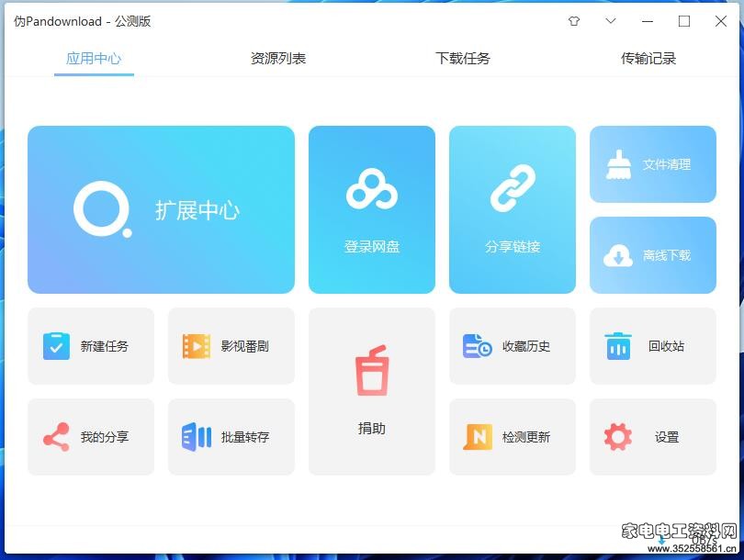This screenshot has width=744, height=560.
Task: Close the Pandownload window
Action: (x=721, y=21)
